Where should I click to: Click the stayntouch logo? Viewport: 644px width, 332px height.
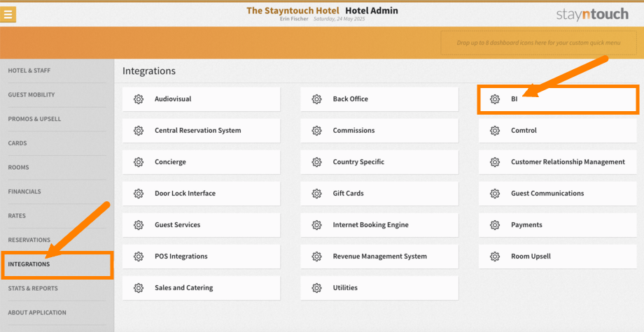coord(592,15)
